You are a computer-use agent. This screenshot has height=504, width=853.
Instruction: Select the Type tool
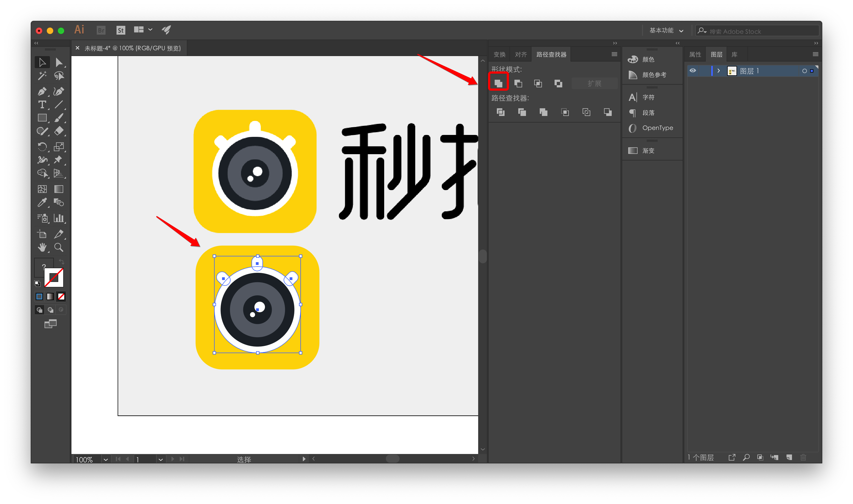click(x=42, y=105)
